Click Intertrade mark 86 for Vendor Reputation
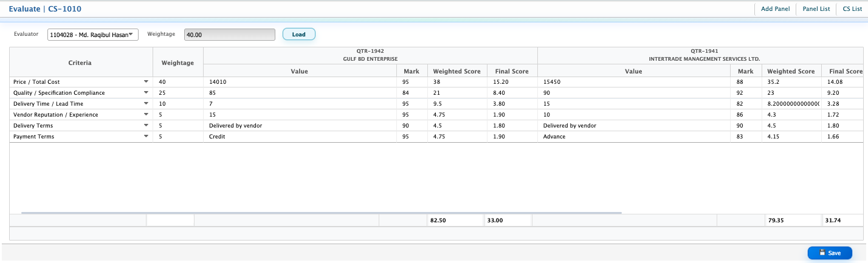This screenshot has height=263, width=868. tap(746, 114)
